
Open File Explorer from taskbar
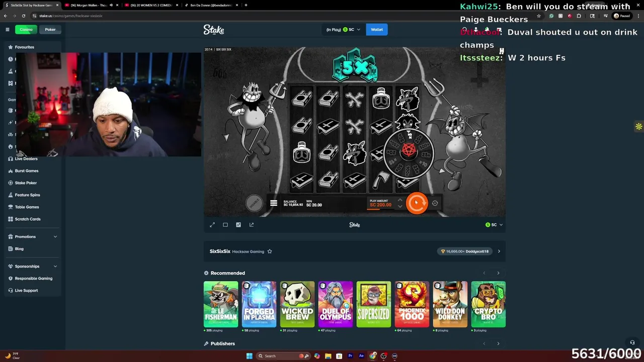pos(328,356)
